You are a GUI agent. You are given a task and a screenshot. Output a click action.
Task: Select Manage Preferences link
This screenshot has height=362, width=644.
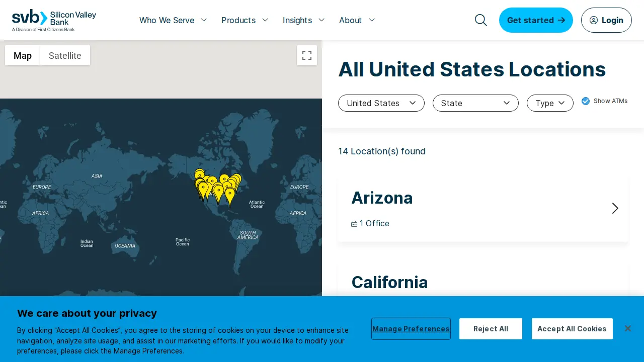[x=411, y=328]
